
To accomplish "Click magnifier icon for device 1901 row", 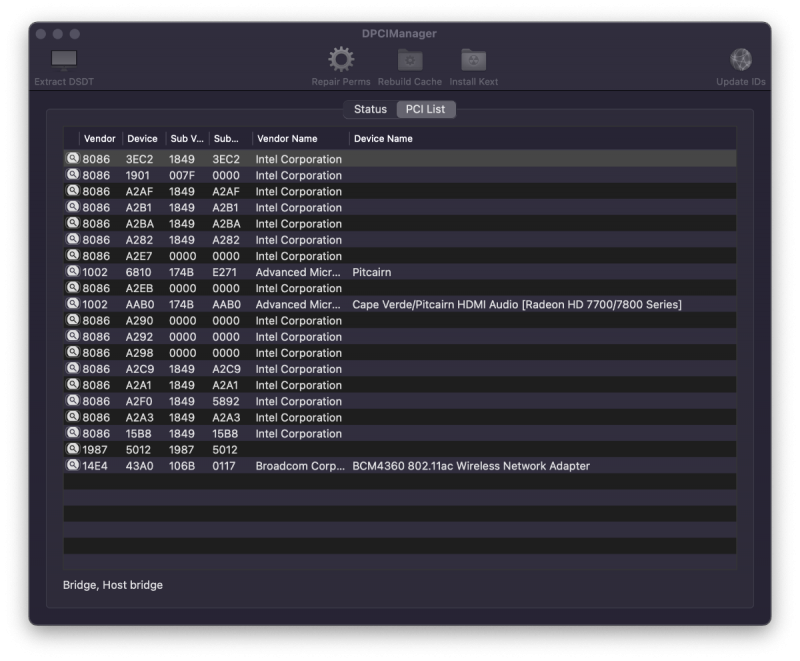I will point(73,175).
